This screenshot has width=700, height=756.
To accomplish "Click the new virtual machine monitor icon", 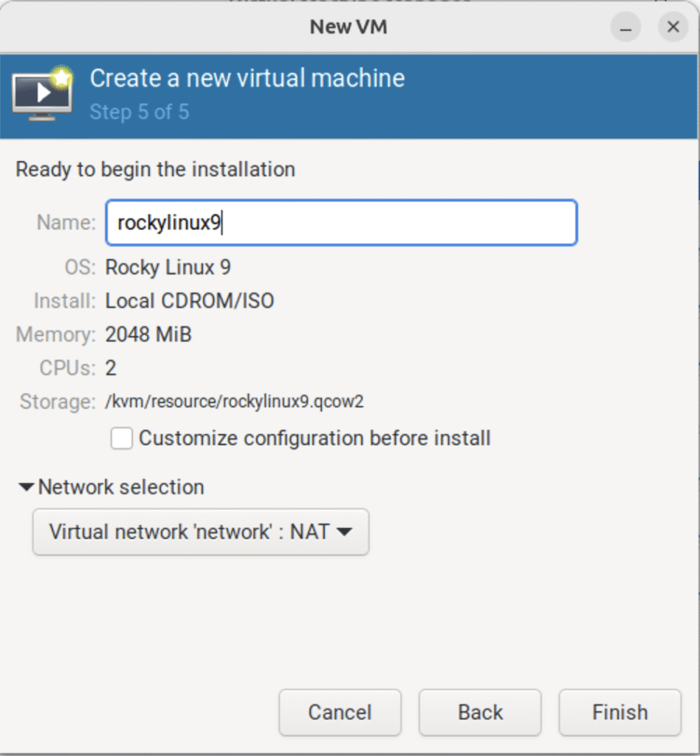I will pyautogui.click(x=42, y=92).
